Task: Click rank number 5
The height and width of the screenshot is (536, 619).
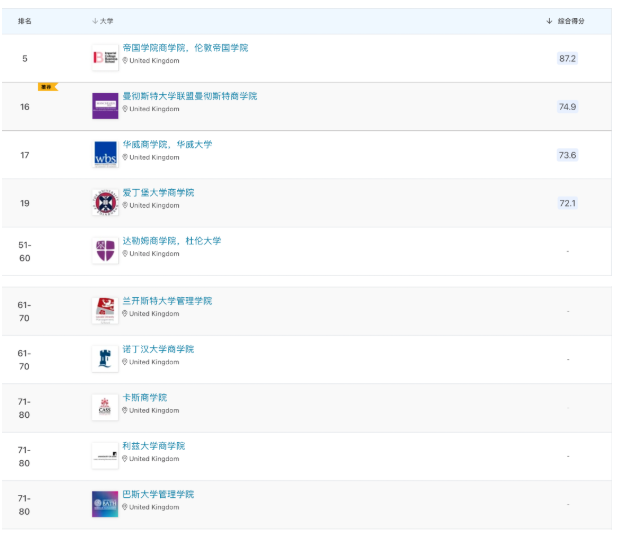Action: pyautogui.click(x=25, y=58)
